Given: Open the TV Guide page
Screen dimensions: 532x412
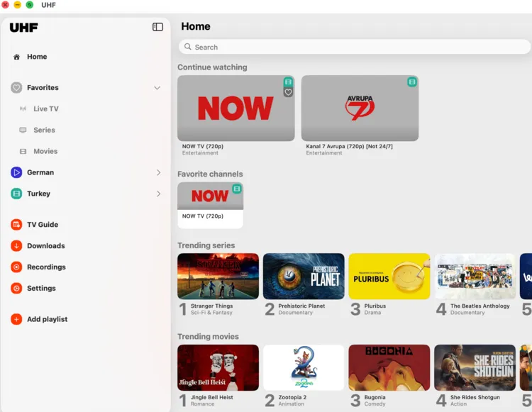Looking at the screenshot, I should 43,225.
